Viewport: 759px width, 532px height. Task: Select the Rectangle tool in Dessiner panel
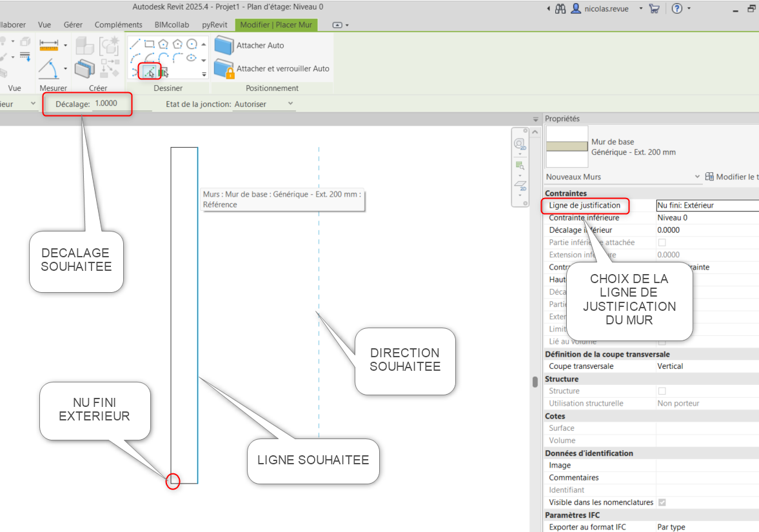pyautogui.click(x=150, y=44)
